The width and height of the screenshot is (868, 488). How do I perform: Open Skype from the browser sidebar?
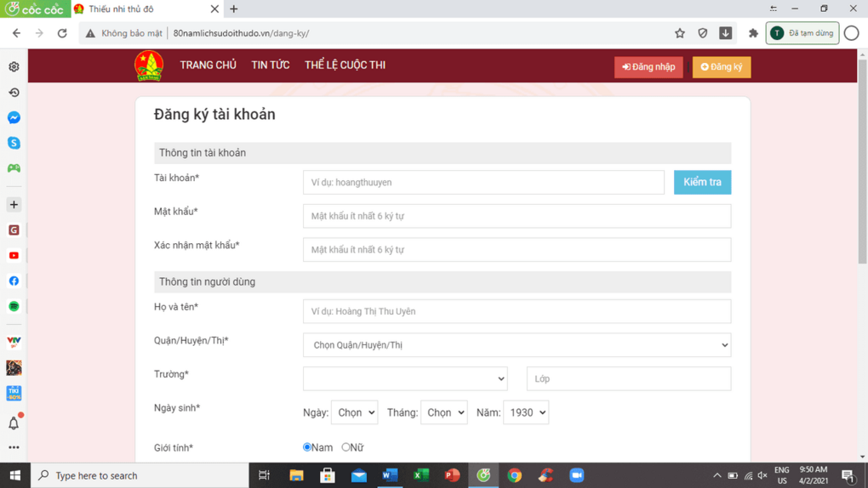click(x=14, y=143)
